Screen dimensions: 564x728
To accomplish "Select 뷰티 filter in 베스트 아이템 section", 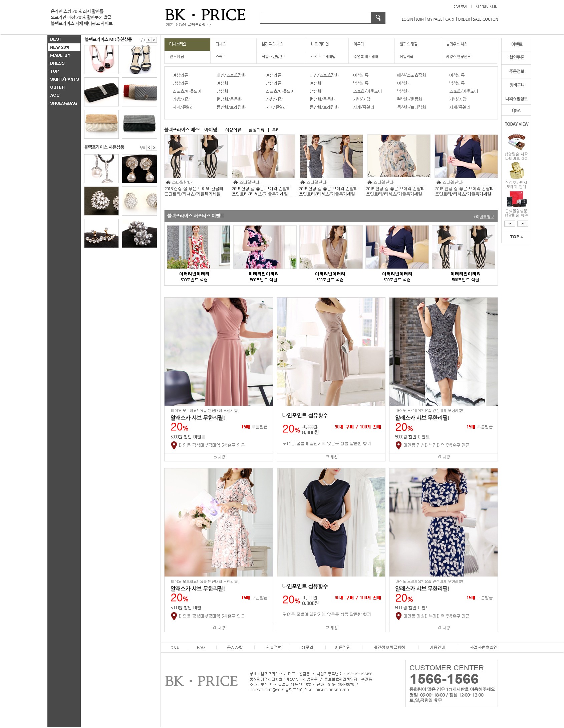I will pyautogui.click(x=276, y=130).
